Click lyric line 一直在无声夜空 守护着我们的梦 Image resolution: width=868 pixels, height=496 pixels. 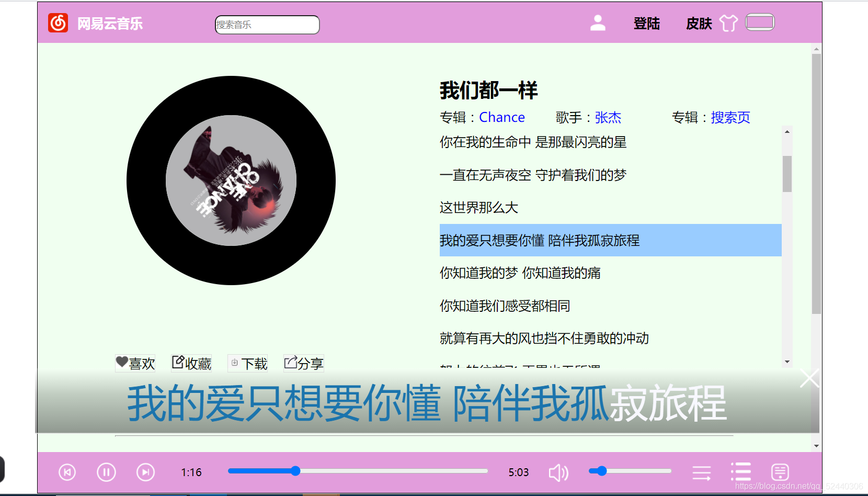pos(533,175)
